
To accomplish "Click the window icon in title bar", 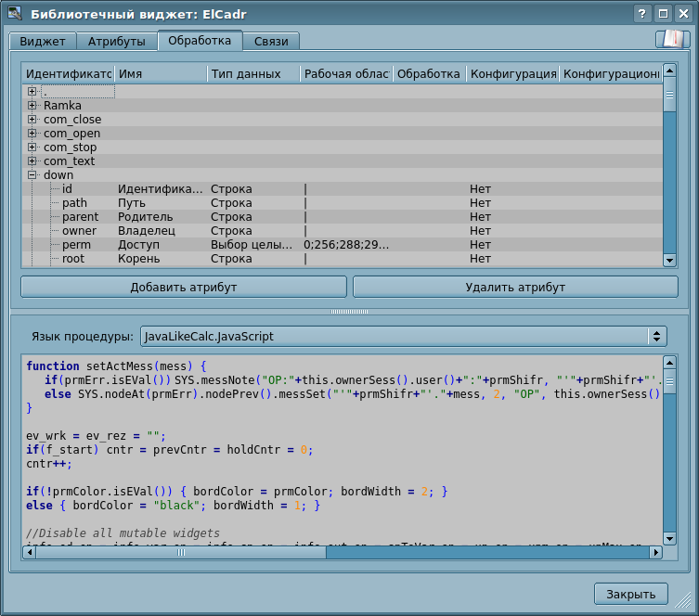I will pos(15,14).
